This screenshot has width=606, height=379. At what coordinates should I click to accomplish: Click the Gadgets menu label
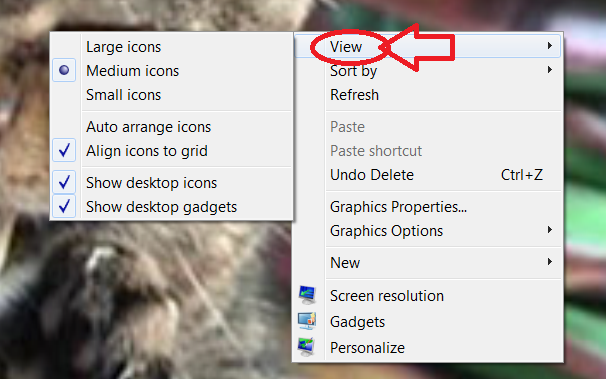pyautogui.click(x=357, y=322)
